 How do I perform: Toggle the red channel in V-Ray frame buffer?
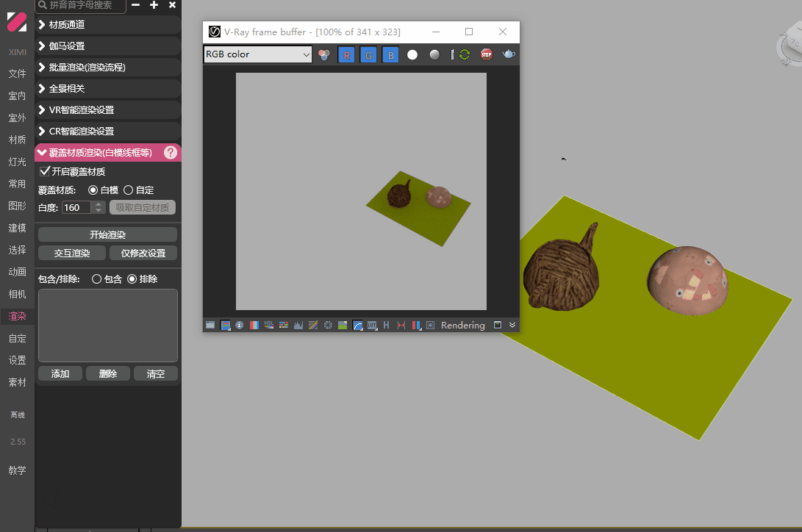pyautogui.click(x=346, y=54)
